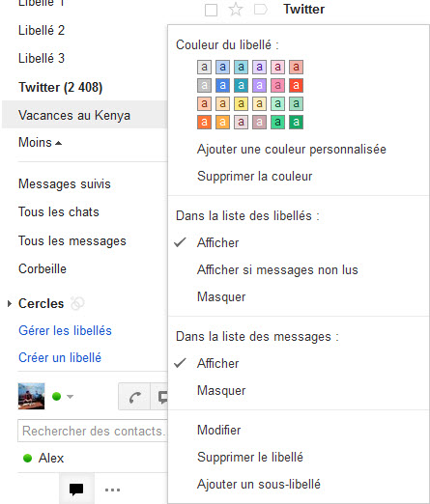Select the Twitter message checkbox
Screen dimensions: 430x504
coord(211,10)
